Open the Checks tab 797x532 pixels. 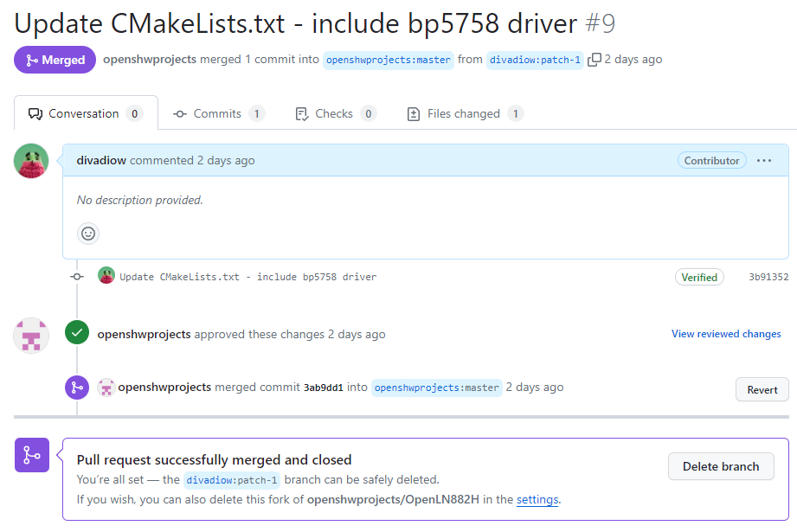[x=336, y=114]
